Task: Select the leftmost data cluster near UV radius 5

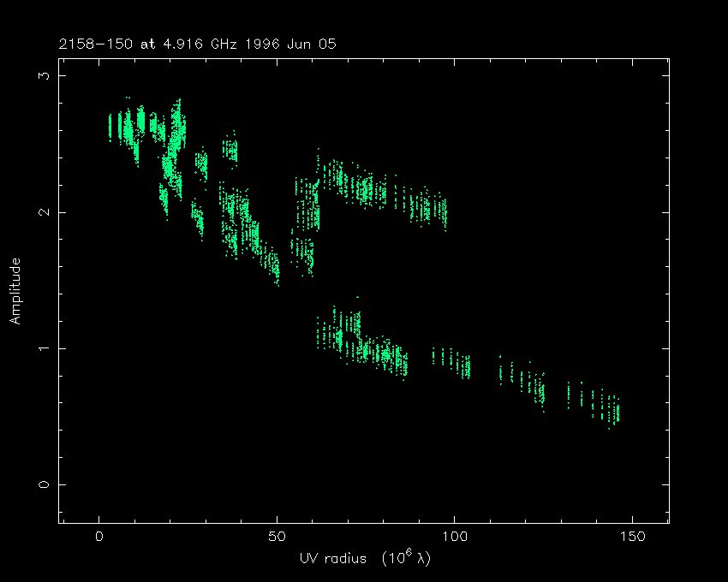Action: click(x=111, y=127)
